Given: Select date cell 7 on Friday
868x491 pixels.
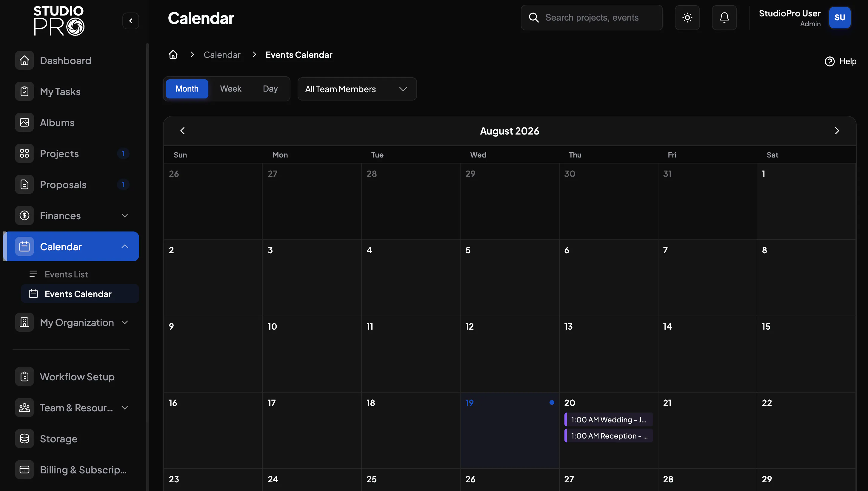Looking at the screenshot, I should click(x=707, y=277).
